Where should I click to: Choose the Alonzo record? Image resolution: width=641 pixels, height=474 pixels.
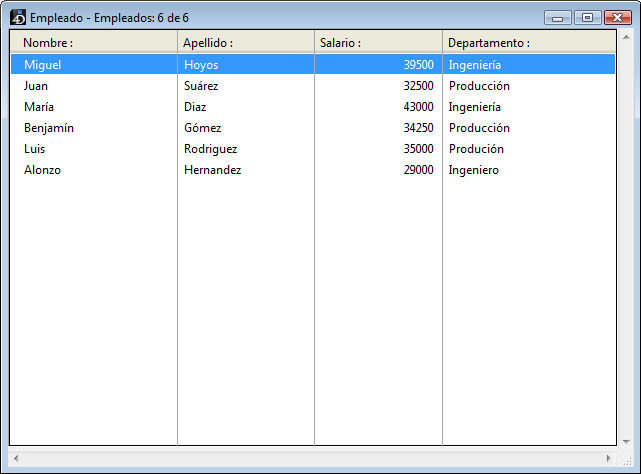coord(42,170)
